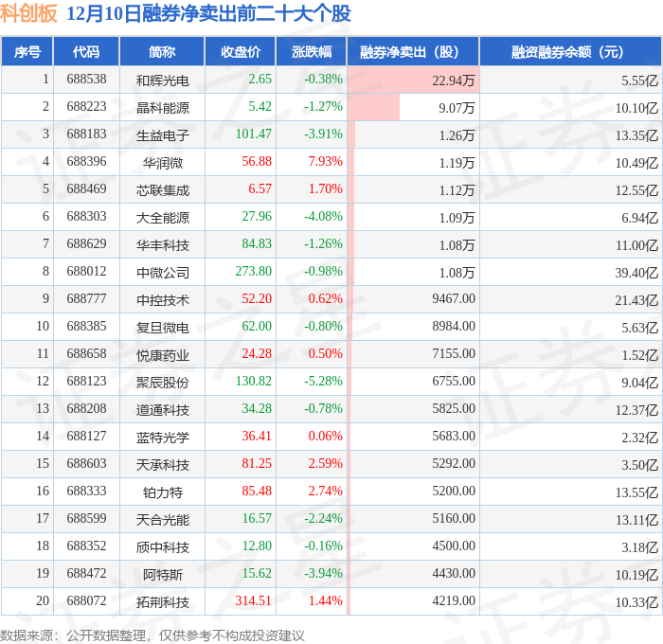Click the 融券净卖出（股） column header
Image resolution: width=663 pixels, height=644 pixels.
click(413, 51)
